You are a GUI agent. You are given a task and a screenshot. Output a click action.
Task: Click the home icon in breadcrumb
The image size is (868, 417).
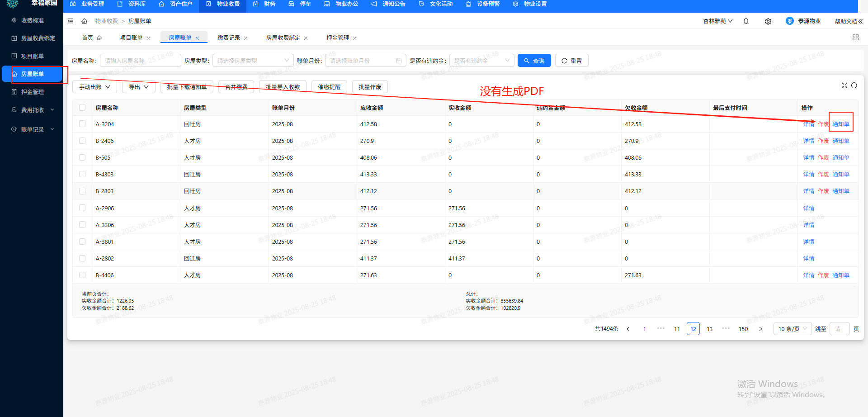tap(84, 21)
